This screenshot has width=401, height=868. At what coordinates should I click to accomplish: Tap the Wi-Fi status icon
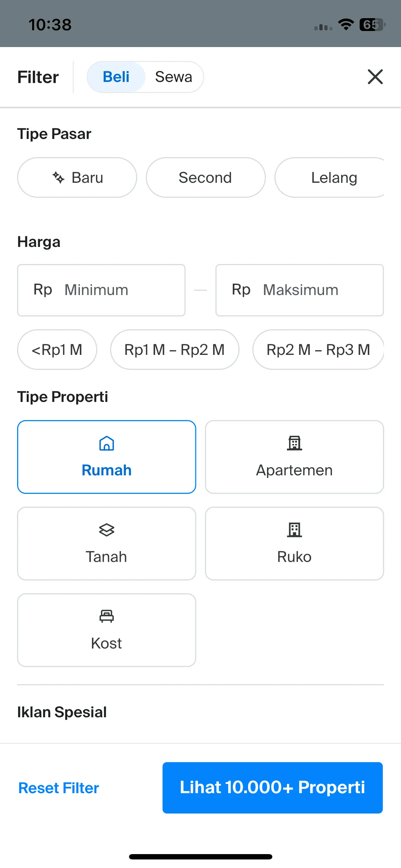346,25
